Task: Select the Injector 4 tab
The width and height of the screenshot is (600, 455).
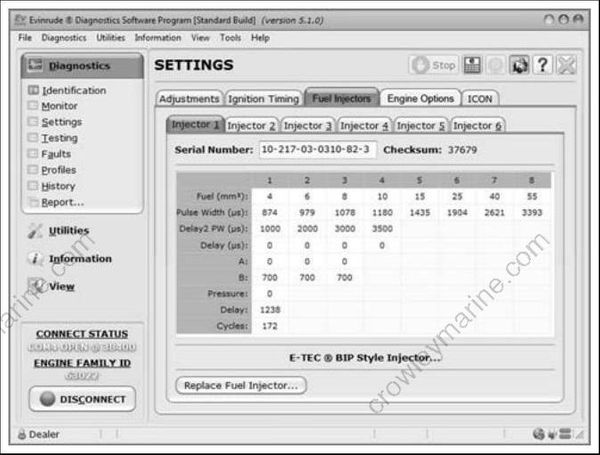Action: click(x=364, y=126)
